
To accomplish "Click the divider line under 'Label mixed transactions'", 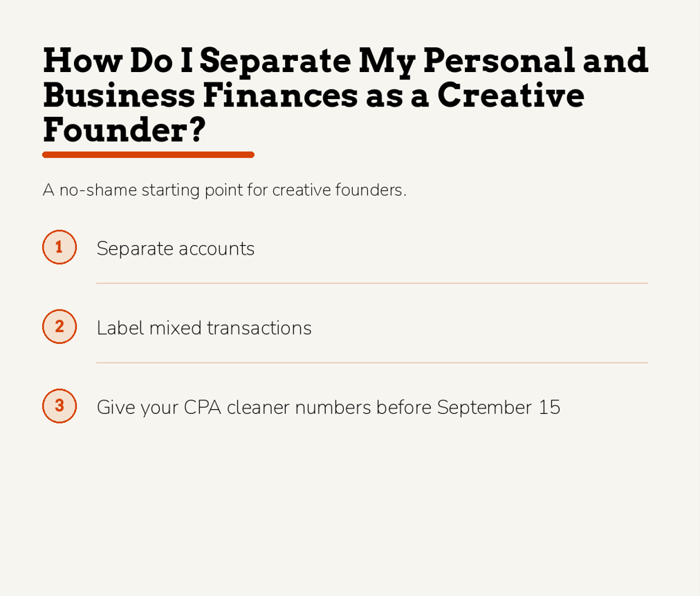I will [372, 362].
